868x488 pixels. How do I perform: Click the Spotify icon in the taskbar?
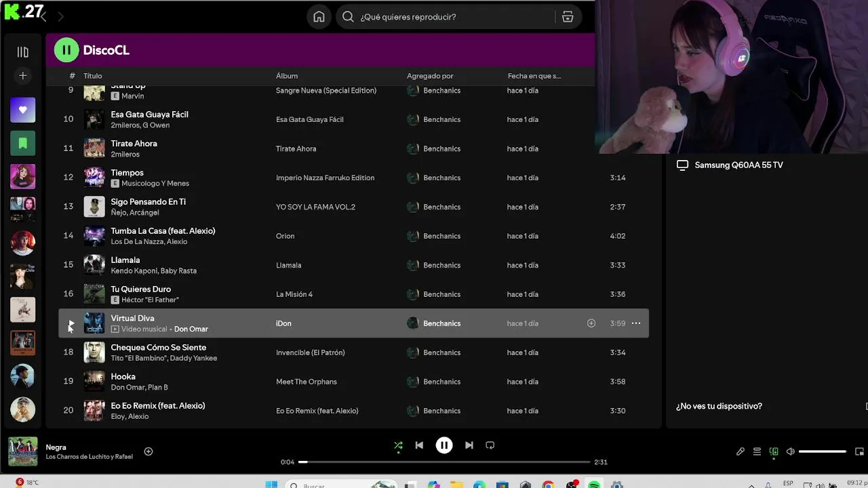593,484
